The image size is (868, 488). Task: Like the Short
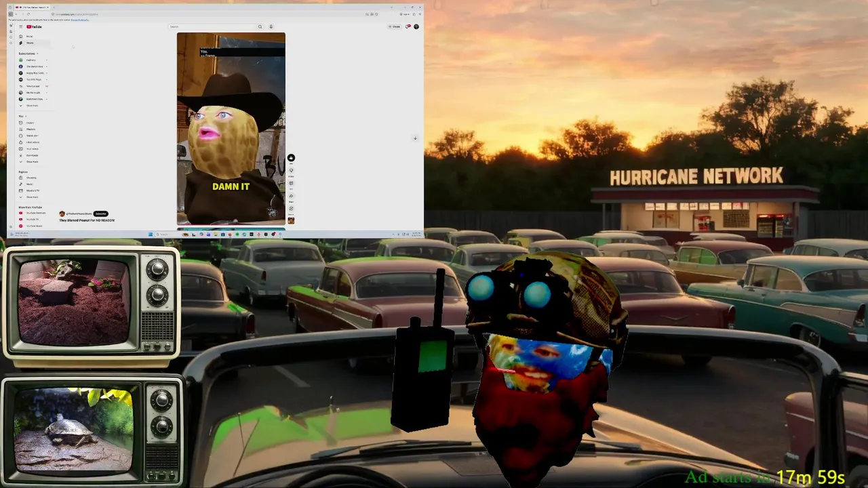pyautogui.click(x=291, y=158)
